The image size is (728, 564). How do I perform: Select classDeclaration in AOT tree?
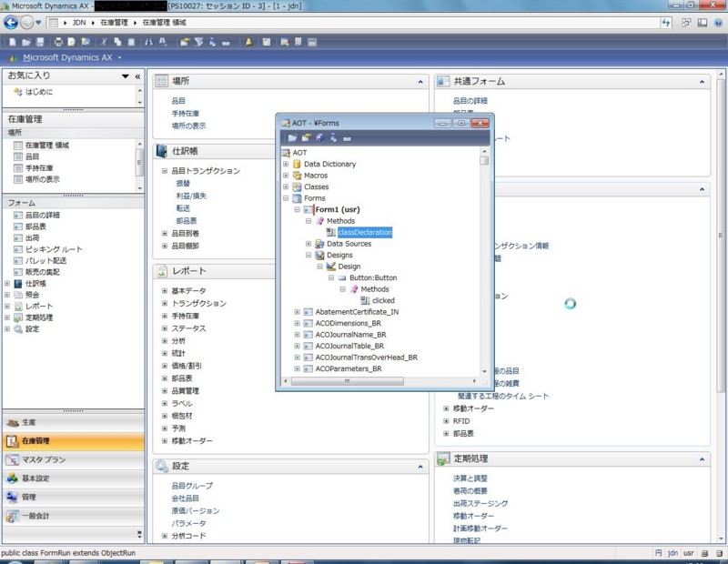[x=365, y=232]
